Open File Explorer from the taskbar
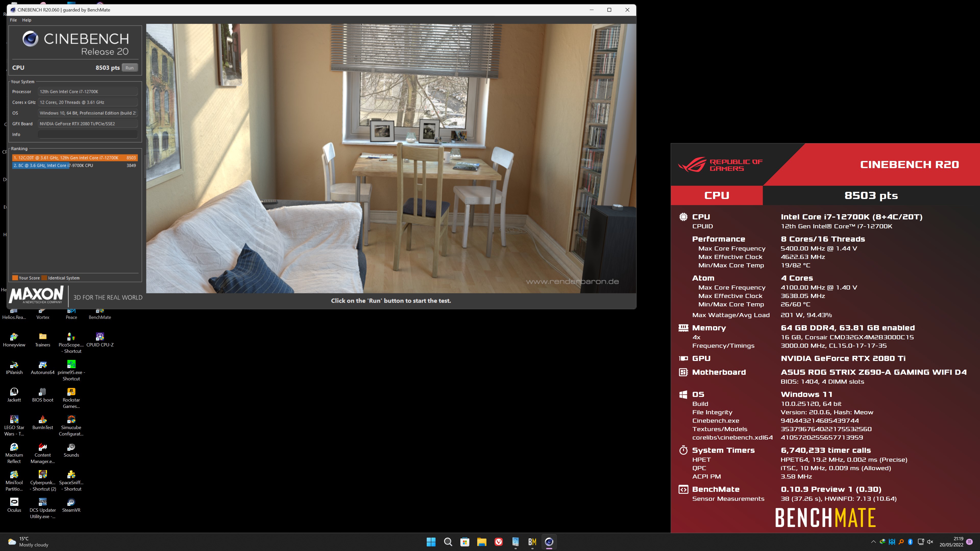Screen dimensions: 980x551 (482, 542)
